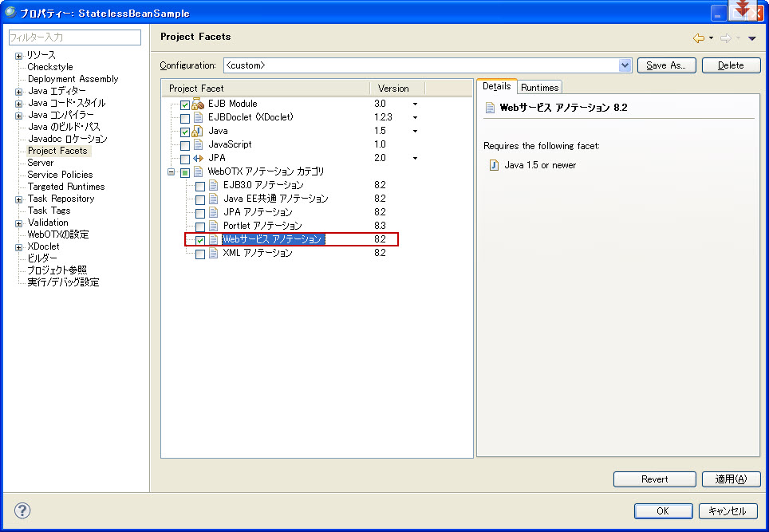Click the JPA facet icon
Viewport: 769px width, 532px height.
point(199,158)
